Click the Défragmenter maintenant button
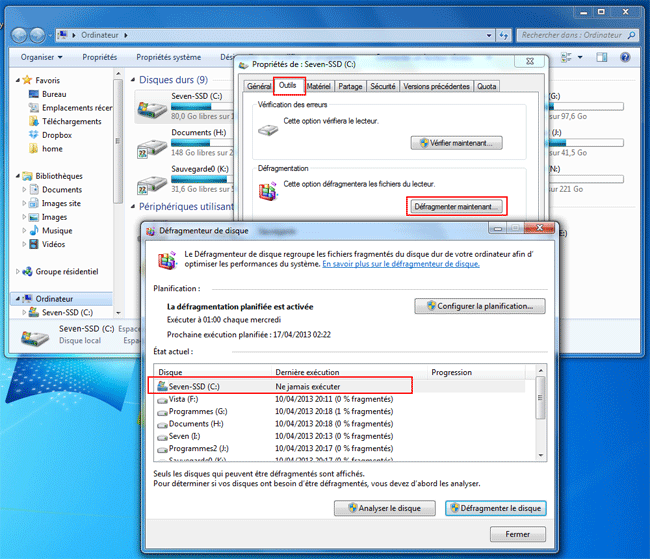The height and width of the screenshot is (559, 650). point(456,206)
